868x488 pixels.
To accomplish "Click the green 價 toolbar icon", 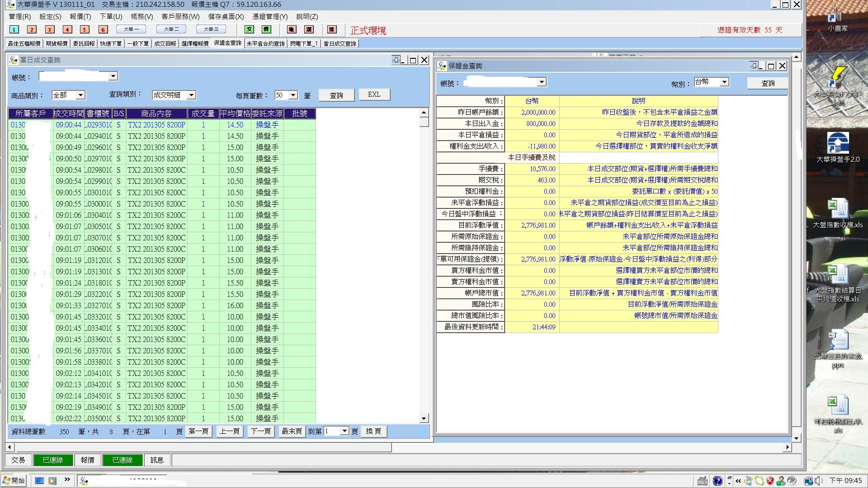I will point(266,29).
